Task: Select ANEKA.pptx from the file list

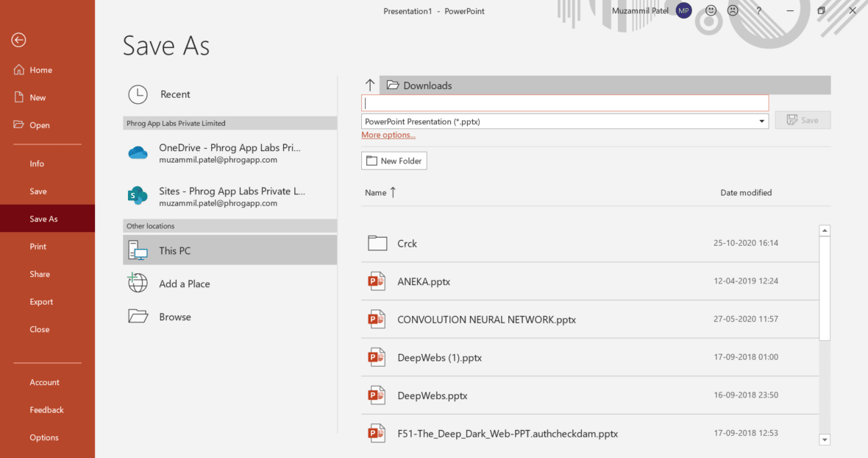Action: [x=424, y=281]
